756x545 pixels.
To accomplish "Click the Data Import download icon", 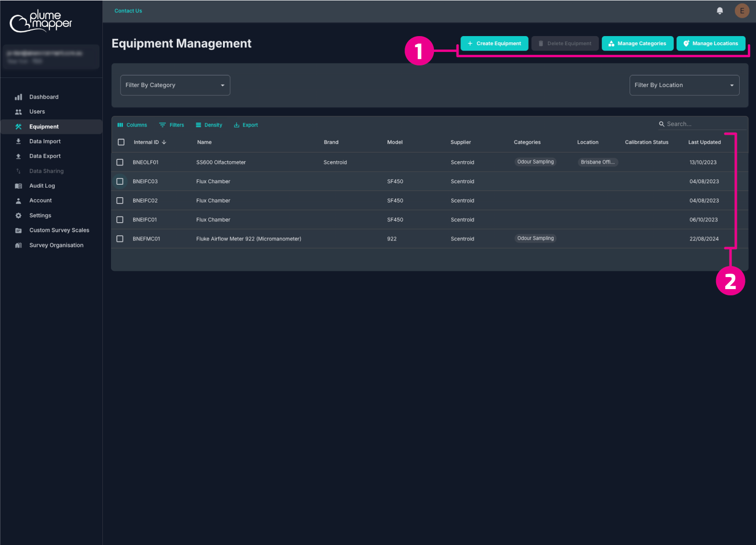I will tap(18, 141).
